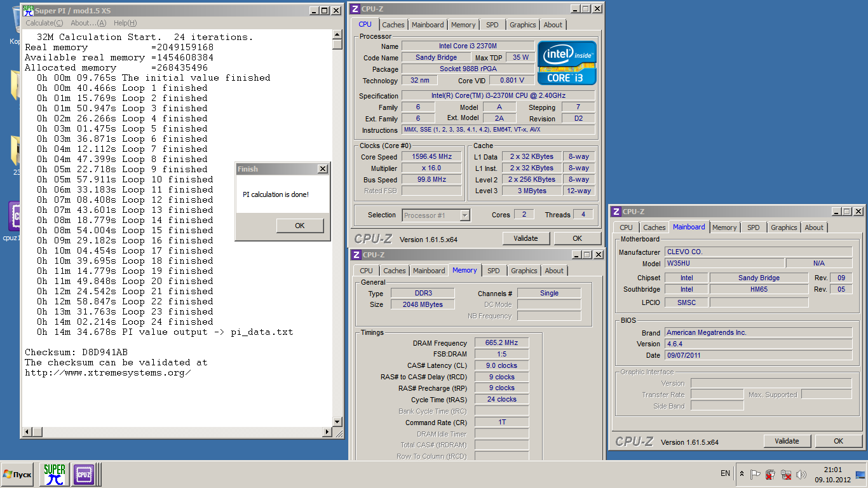Open About tab in the Mainboard-tab CPU-Z window
Viewport: 868px width, 488px height.
814,227
